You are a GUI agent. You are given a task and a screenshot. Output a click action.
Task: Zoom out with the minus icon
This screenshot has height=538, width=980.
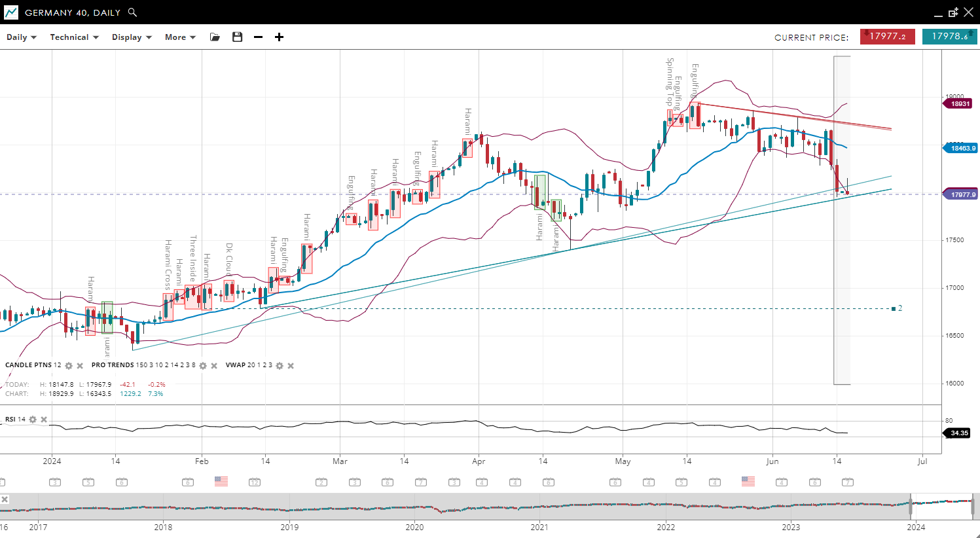[258, 37]
